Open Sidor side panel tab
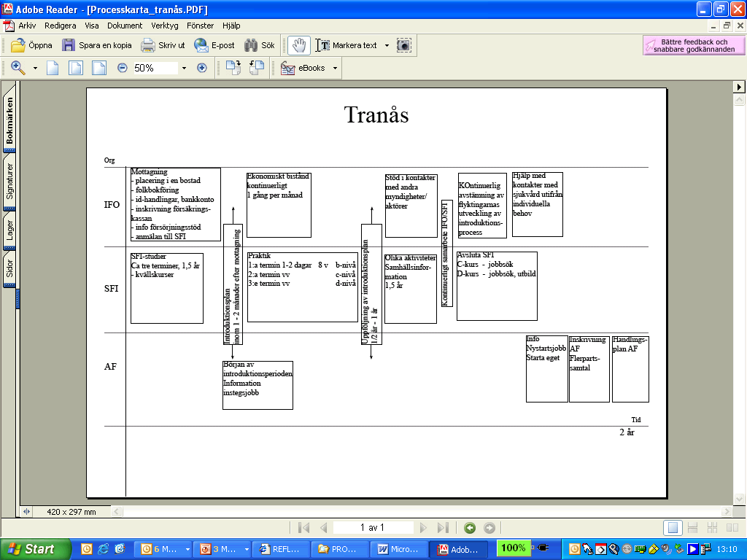747x560 pixels. tap(9, 269)
